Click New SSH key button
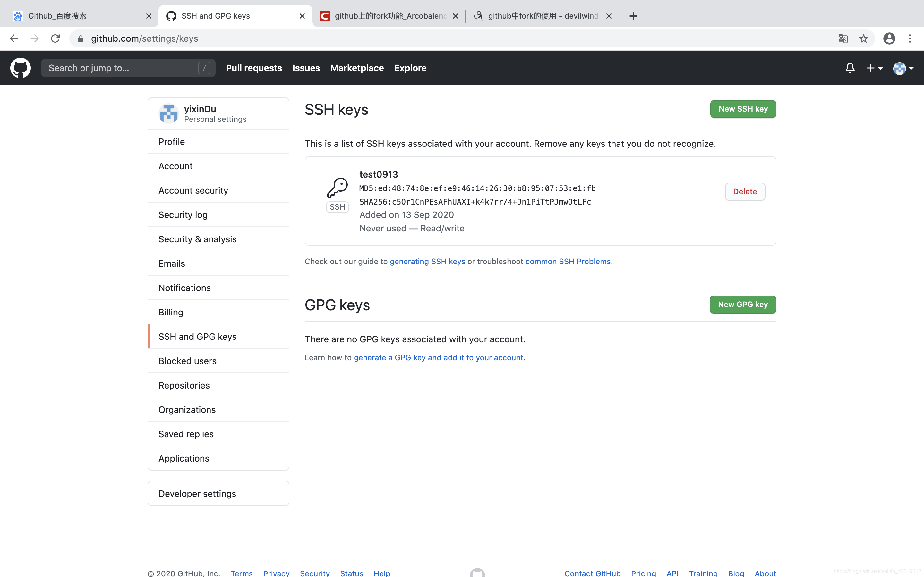Screen dimensions: 924x577 [743, 108]
